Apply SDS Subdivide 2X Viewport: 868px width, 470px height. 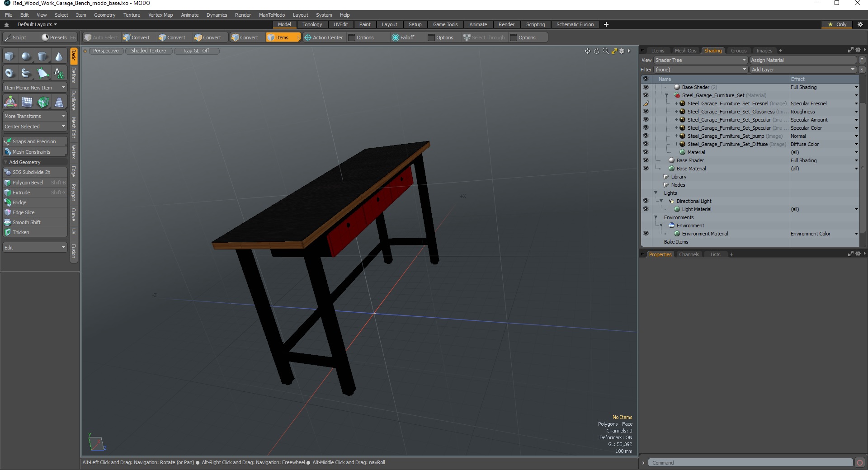(x=35, y=172)
